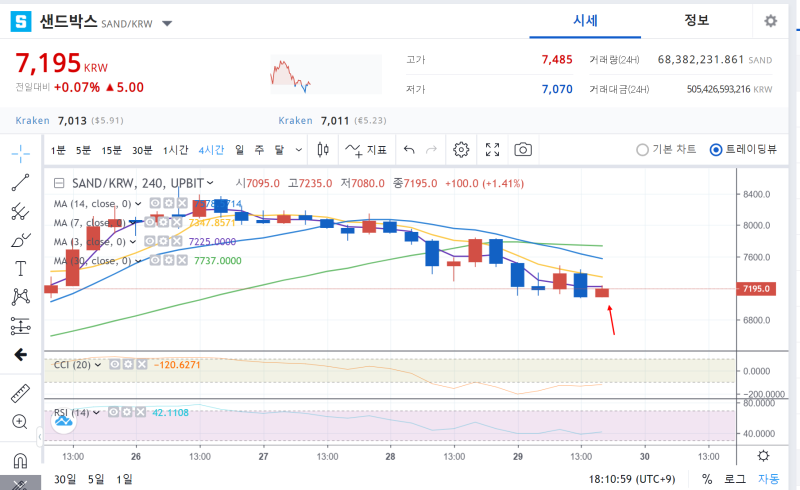Hide the MA 7 indicator line
This screenshot has height=490, width=800.
150,222
